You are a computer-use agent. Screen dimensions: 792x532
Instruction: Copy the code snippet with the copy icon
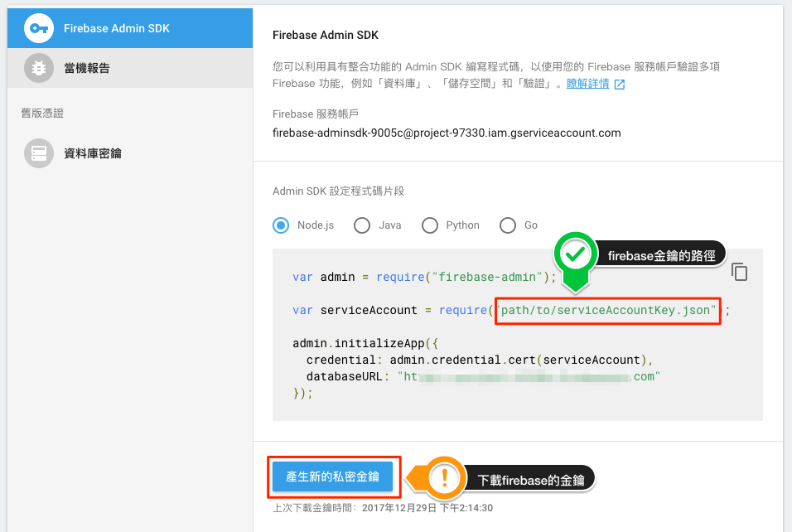pyautogui.click(x=739, y=272)
